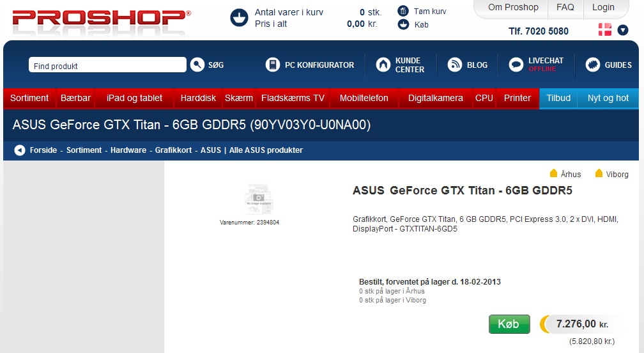Click the Danish flag icon
644x353 pixels.
point(604,29)
